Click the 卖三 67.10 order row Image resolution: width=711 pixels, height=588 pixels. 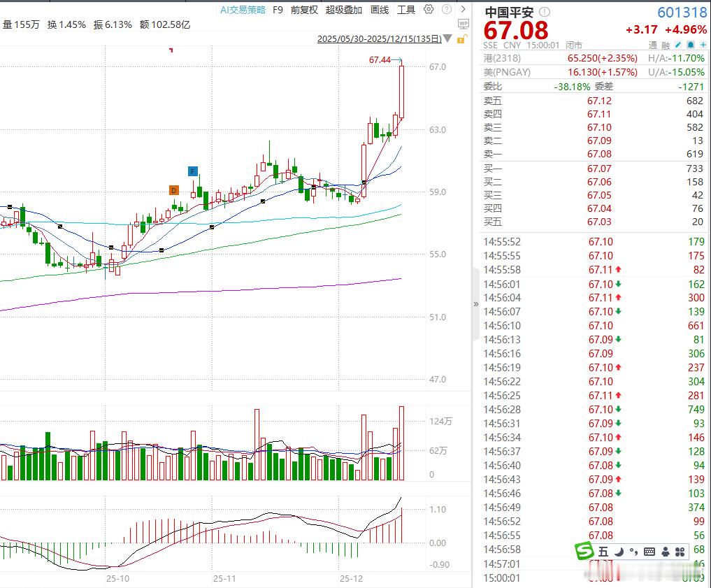click(594, 127)
